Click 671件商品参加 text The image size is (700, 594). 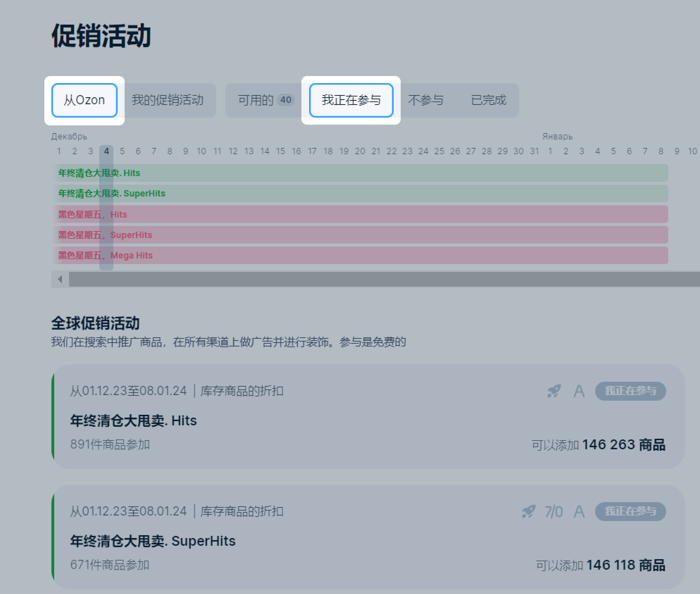pos(110,565)
